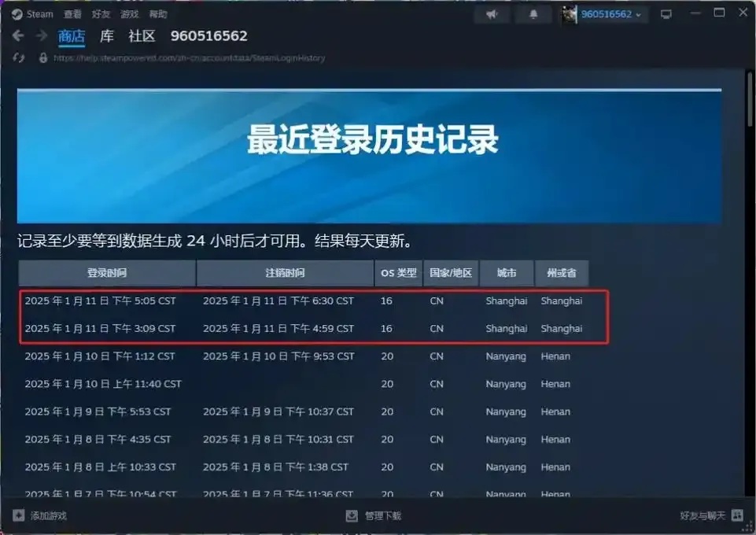The image size is (756, 535).
Task: Select login time 2025年1月8日 下午4:35 CST
Action: [x=98, y=439]
